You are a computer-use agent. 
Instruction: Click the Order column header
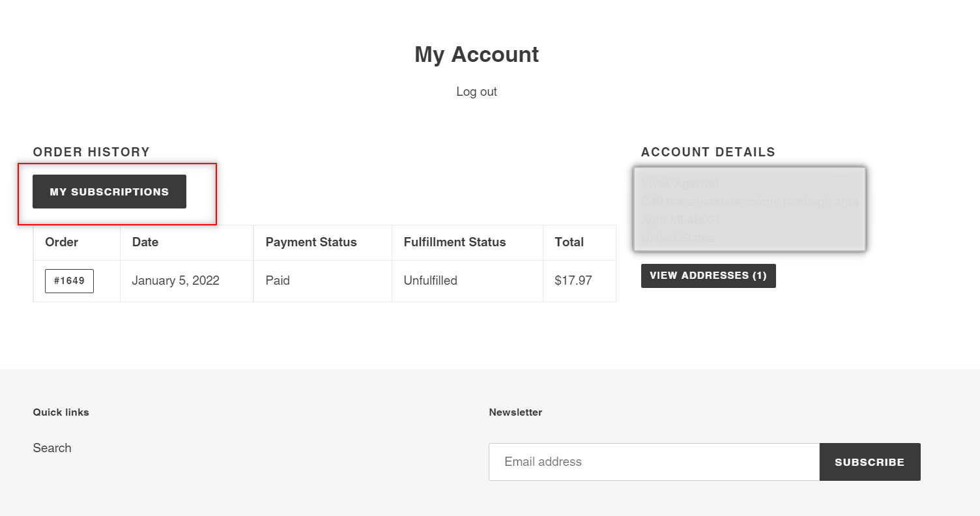[62, 242]
